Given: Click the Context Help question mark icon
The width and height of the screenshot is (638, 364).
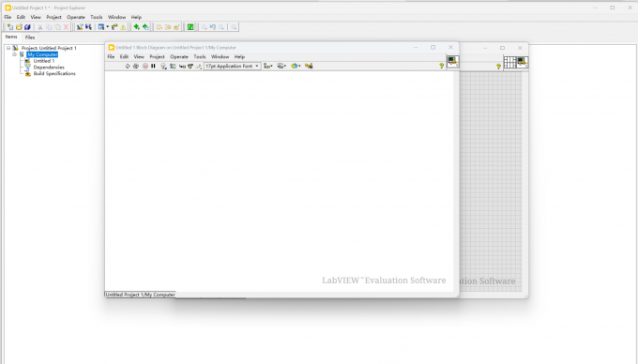Looking at the screenshot, I should coord(442,66).
